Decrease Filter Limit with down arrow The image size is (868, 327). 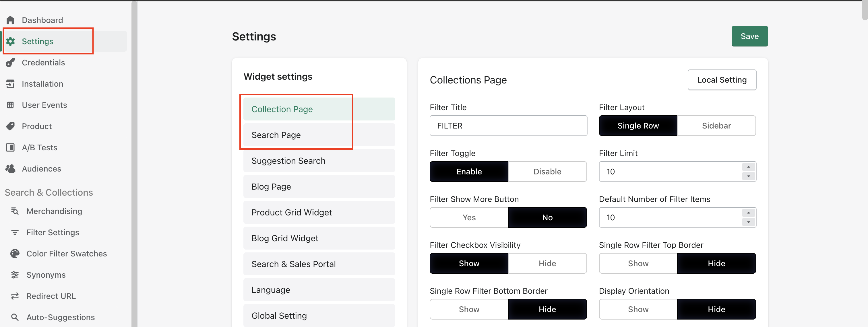[748, 176]
